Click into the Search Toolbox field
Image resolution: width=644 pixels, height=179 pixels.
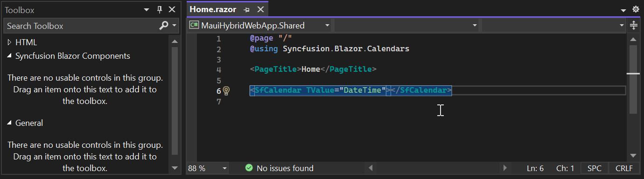pyautogui.click(x=80, y=26)
